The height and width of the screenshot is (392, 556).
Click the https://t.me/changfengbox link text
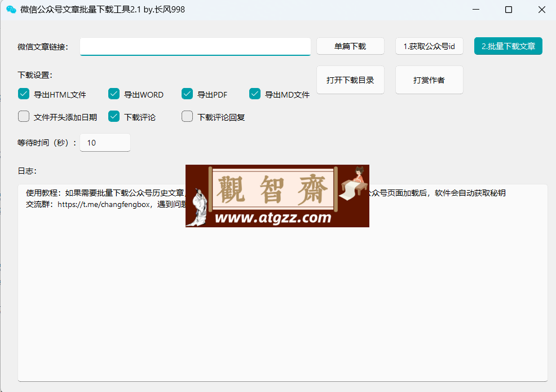tap(104, 205)
